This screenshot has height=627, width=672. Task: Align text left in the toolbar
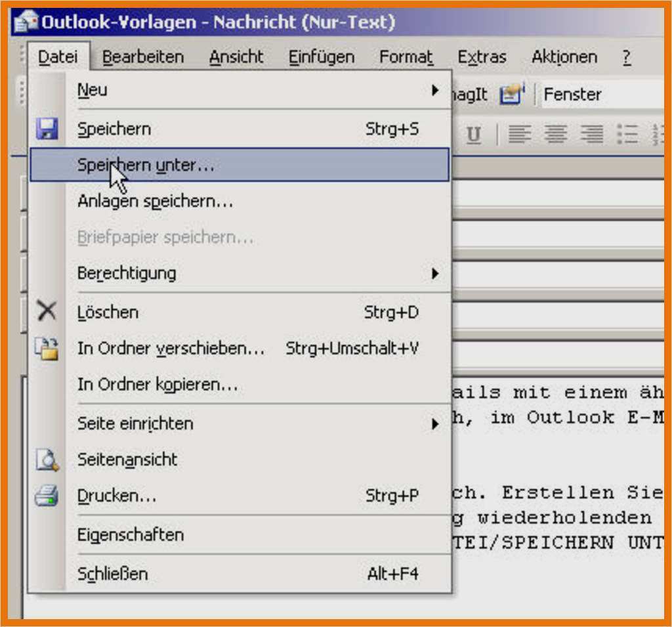[520, 134]
